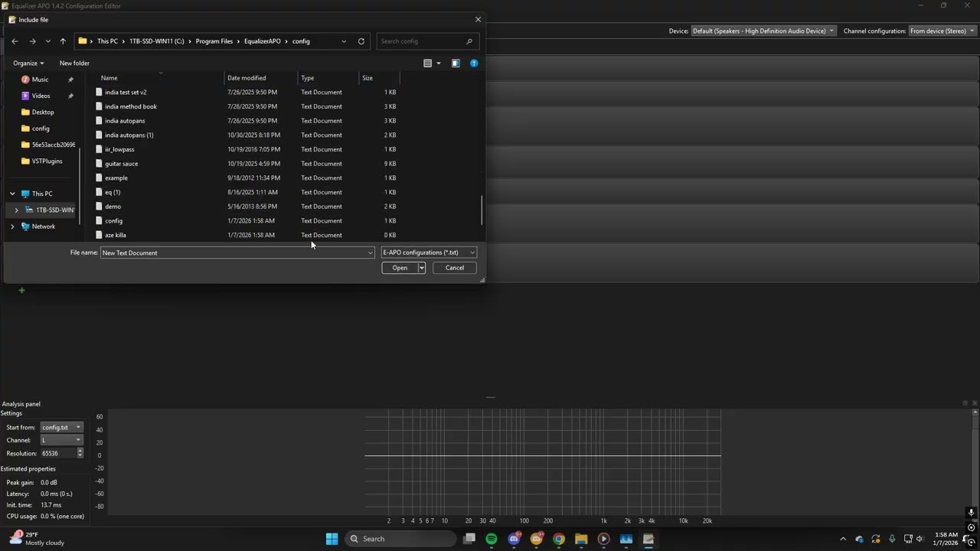The height and width of the screenshot is (551, 980).
Task: Open File Explorer from the taskbar
Action: [581, 539]
